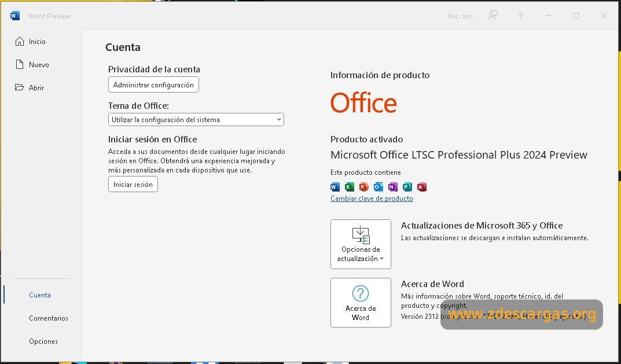Click the blank page icon beside Nuevo

tap(20, 64)
